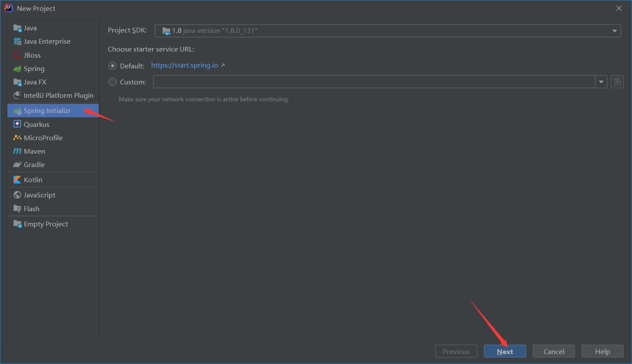Screen dimensions: 632x364
Task: Click the Empty Project folder icon
Action: pyautogui.click(x=17, y=224)
